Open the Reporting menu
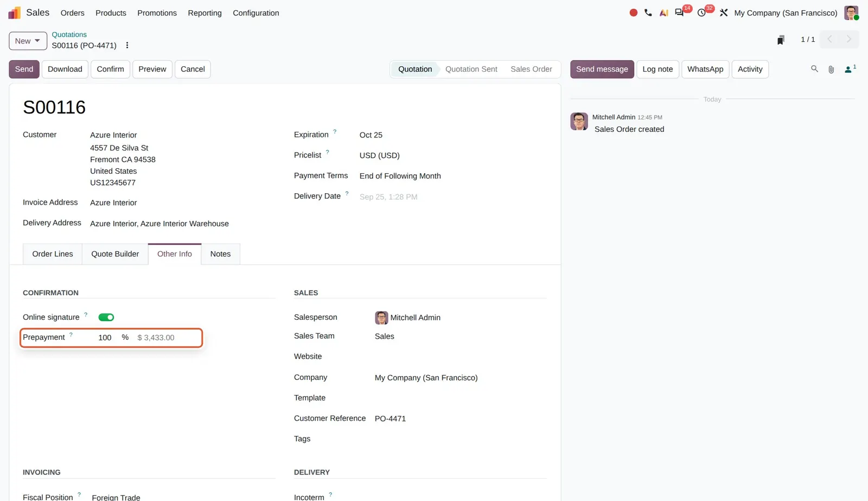868x501 pixels. [205, 13]
